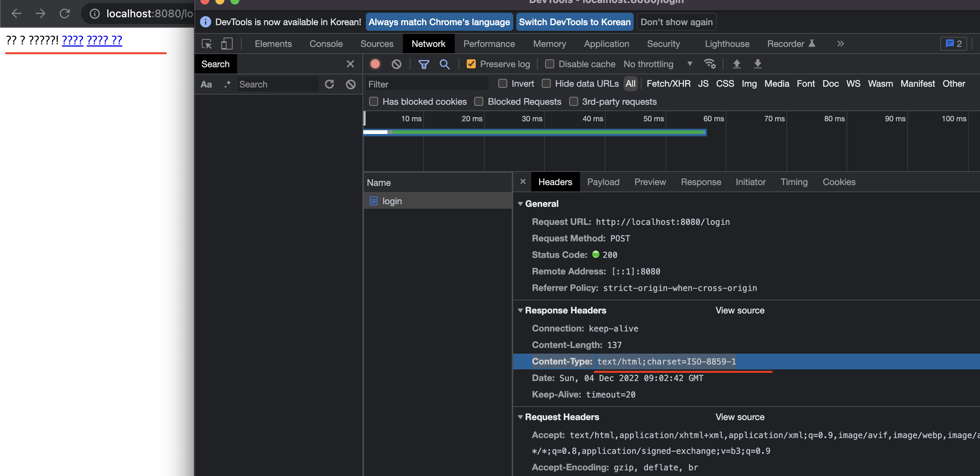
Task: Show more DevTools tabs chevron
Action: pyautogui.click(x=840, y=44)
